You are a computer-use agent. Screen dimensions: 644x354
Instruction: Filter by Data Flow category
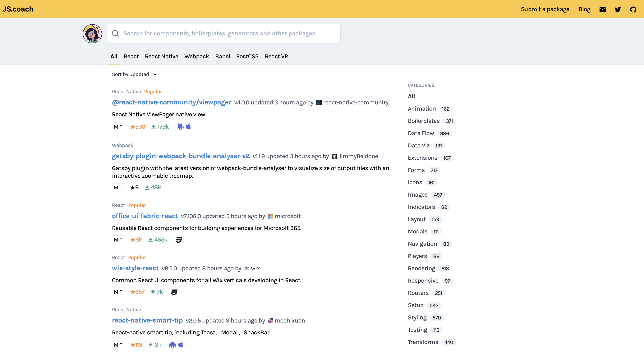[x=421, y=133]
